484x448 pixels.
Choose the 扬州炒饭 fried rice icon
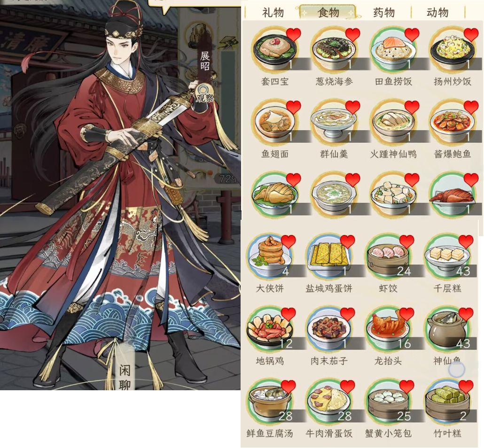click(x=452, y=49)
